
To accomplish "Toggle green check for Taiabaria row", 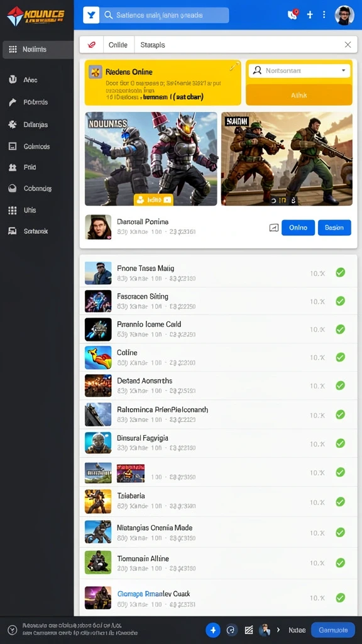I will point(340,501).
